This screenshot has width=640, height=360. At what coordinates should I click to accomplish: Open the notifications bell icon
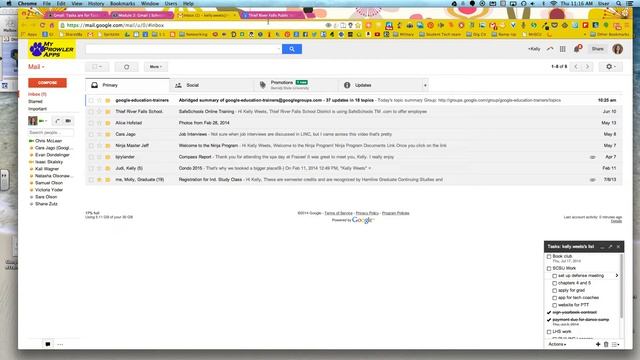click(x=577, y=49)
